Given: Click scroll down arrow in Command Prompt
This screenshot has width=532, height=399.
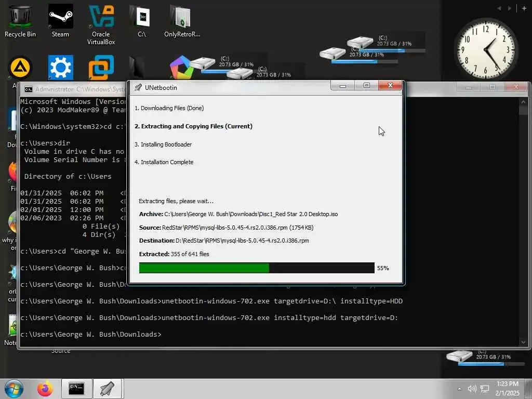Looking at the screenshot, I should 523,342.
